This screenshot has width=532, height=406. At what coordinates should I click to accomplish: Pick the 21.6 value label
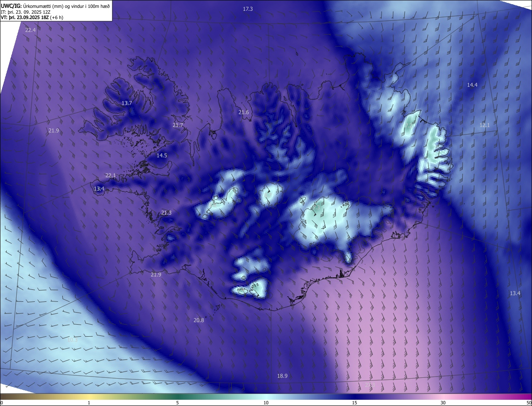coord(244,112)
